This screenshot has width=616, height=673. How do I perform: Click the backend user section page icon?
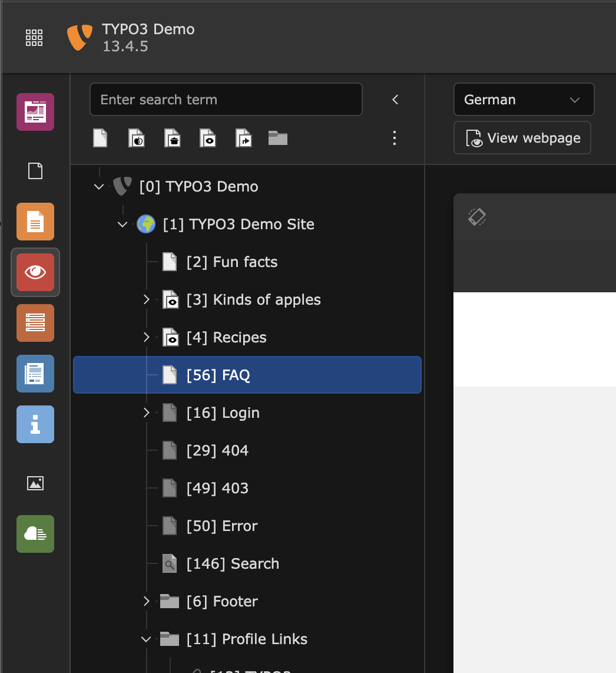click(x=137, y=138)
